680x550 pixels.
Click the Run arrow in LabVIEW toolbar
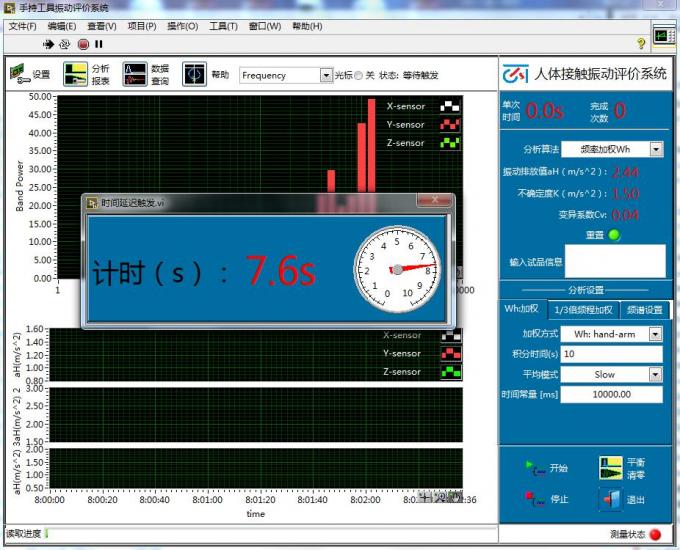pyautogui.click(x=48, y=44)
